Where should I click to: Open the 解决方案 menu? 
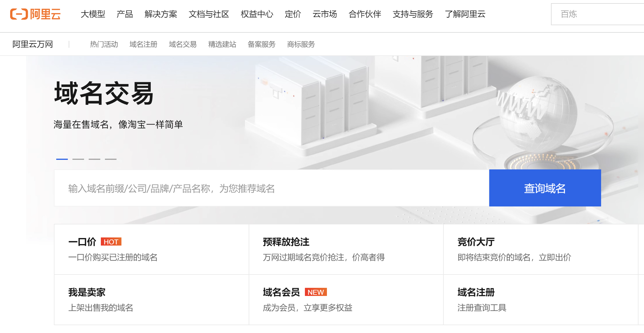(x=161, y=14)
